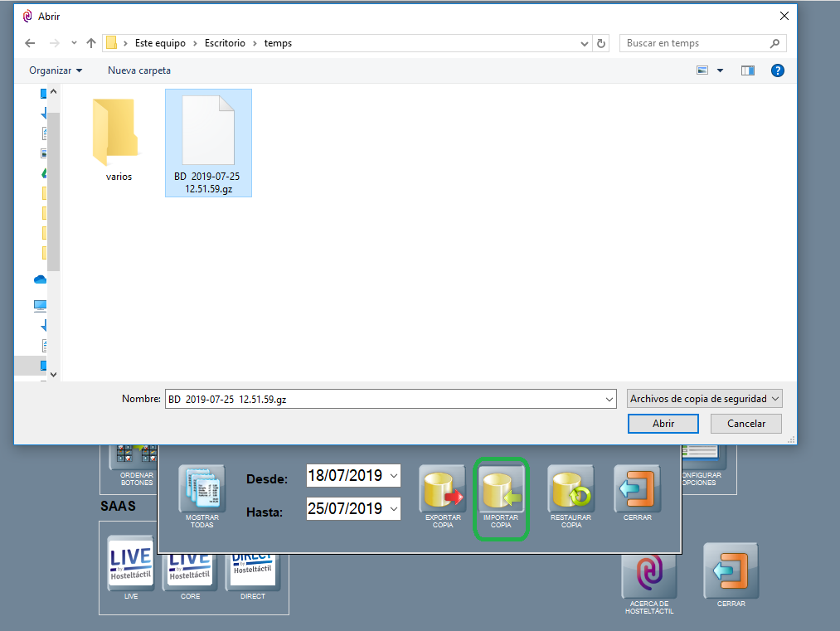Expand the Desde date dropdown
The image size is (840, 631).
[394, 476]
